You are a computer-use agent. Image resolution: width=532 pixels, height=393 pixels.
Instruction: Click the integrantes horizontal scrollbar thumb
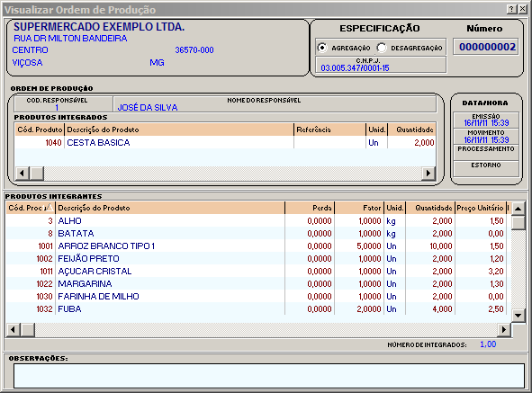[28, 329]
